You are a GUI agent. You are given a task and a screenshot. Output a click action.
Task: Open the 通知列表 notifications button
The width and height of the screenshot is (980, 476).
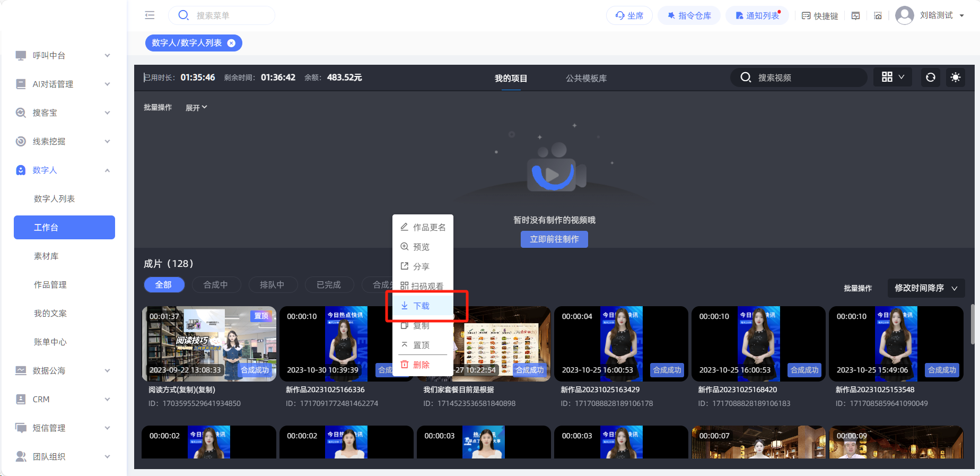pyautogui.click(x=757, y=15)
